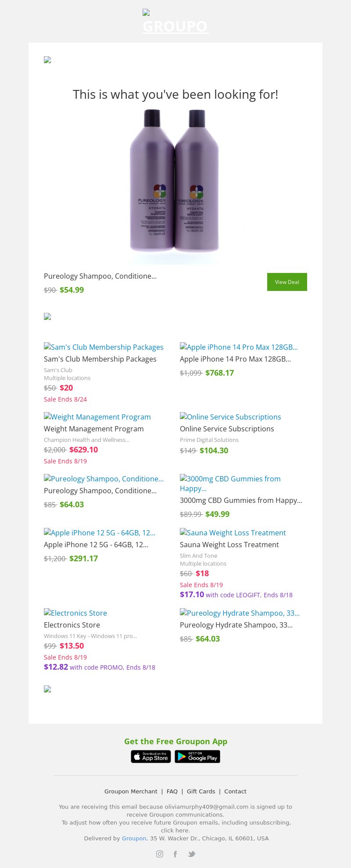This screenshot has width=351, height=868.
Task: Open Sauna Weight Loss Treatment deal
Action: click(233, 533)
